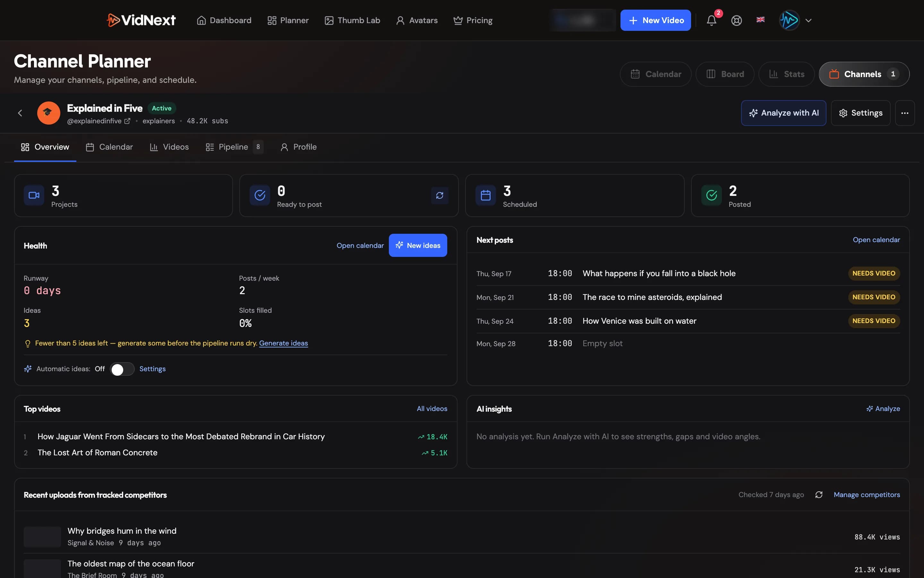Refresh the Ready to post count
Image resolution: width=924 pixels, height=578 pixels.
point(440,195)
